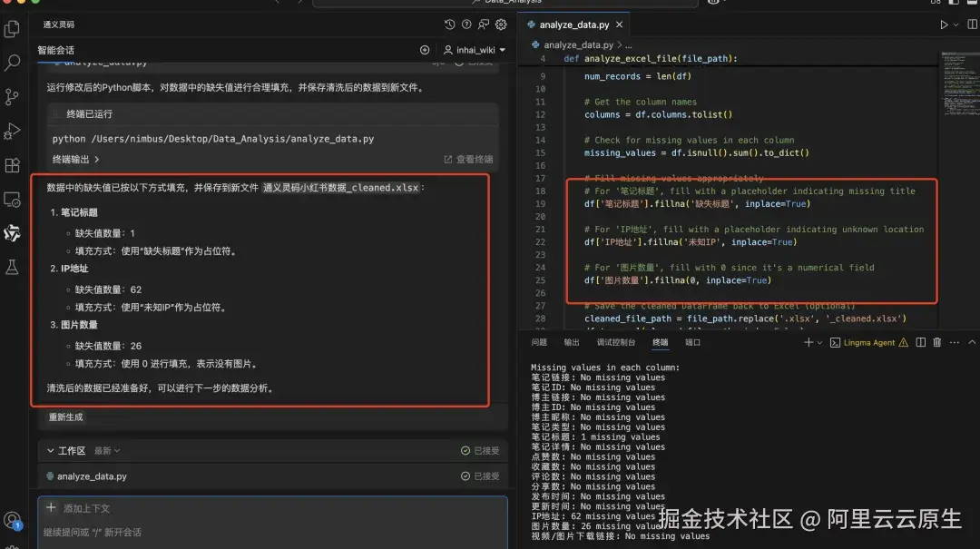The image size is (980, 549).
Task: Click terminal line IP地址: 62 missing values
Action: click(593, 516)
